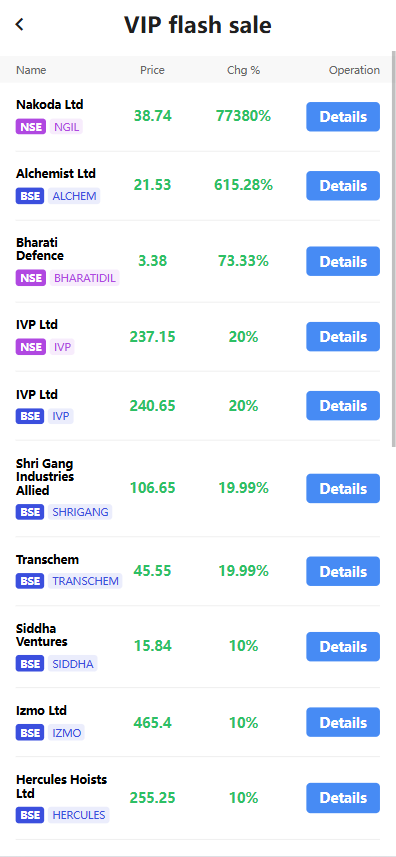Click the vertical scrollbar on right edge
Image resolution: width=396 pixels, height=857 pixels.
coord(394,249)
